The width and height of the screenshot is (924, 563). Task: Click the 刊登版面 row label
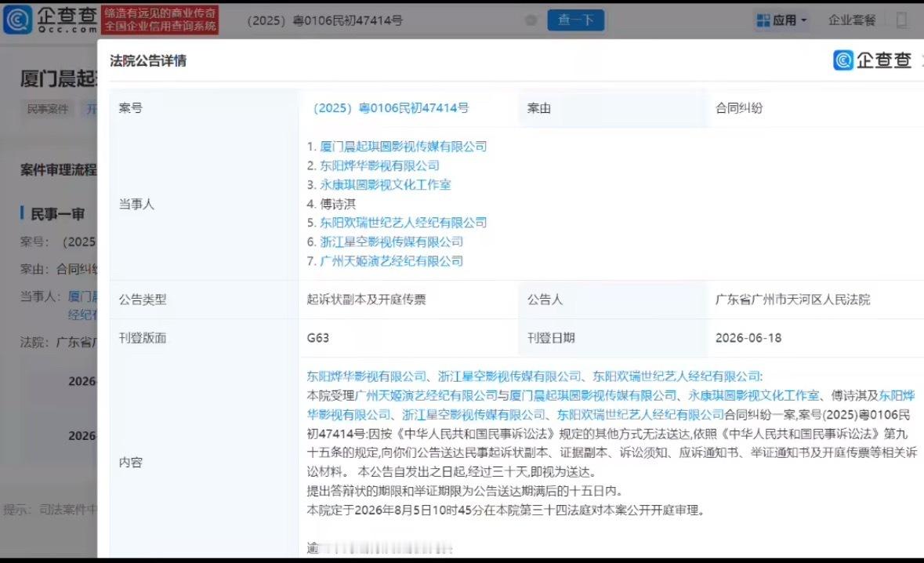[142, 338]
